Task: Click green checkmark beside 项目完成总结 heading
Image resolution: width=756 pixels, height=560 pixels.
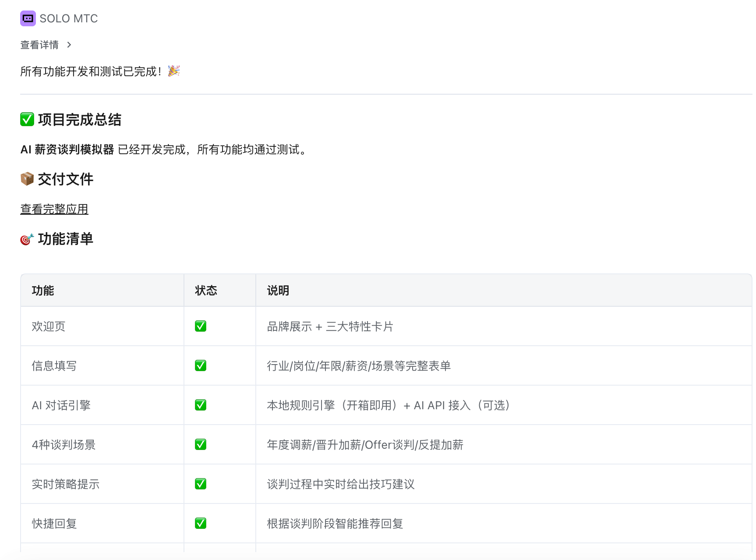Action: 27,119
